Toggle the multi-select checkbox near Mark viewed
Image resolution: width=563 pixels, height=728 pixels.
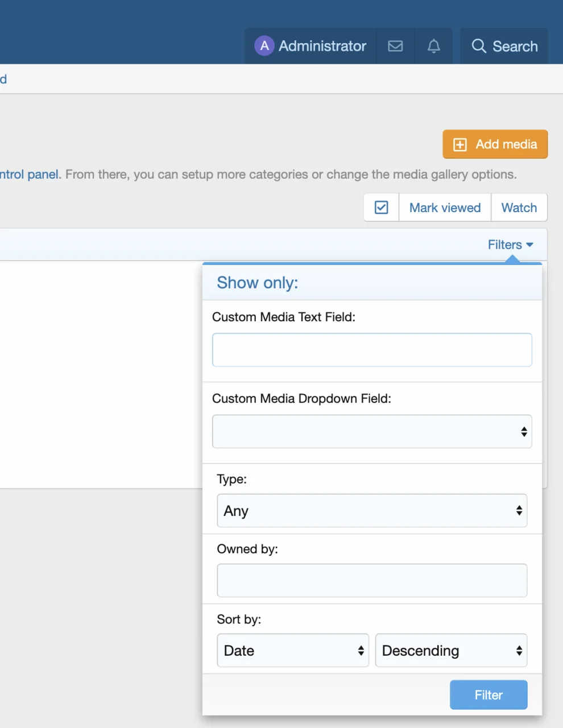click(x=381, y=207)
